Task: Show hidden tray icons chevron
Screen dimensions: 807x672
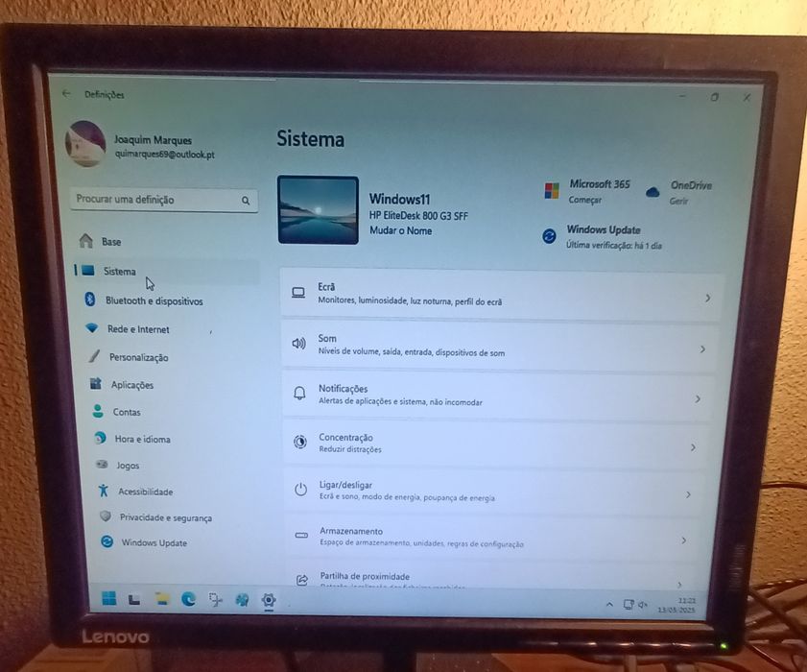Action: pyautogui.click(x=609, y=604)
